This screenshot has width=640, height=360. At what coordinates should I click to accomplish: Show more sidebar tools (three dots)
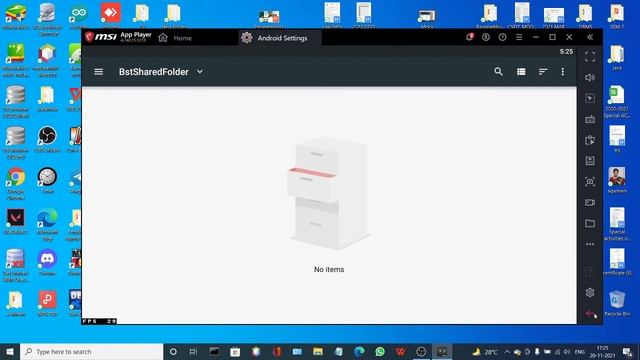590,244
